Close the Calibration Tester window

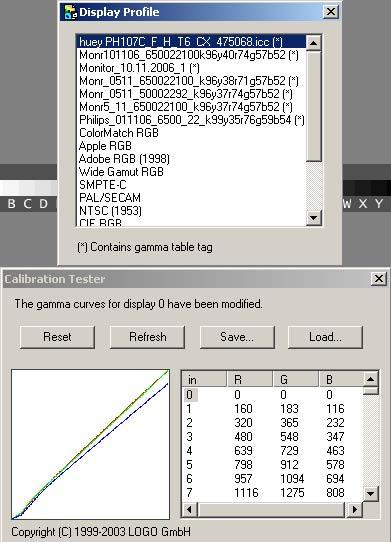(x=379, y=279)
